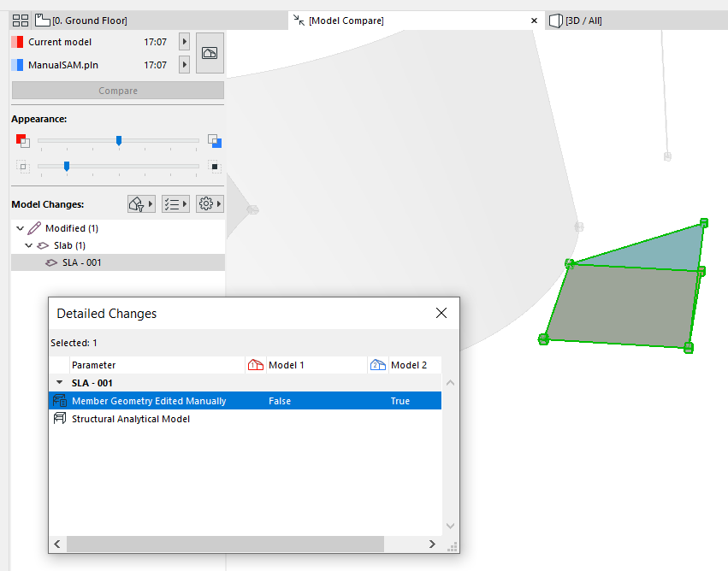Image resolution: width=728 pixels, height=571 pixels.
Task: Click the top-right green node of the slab
Action: click(x=704, y=223)
